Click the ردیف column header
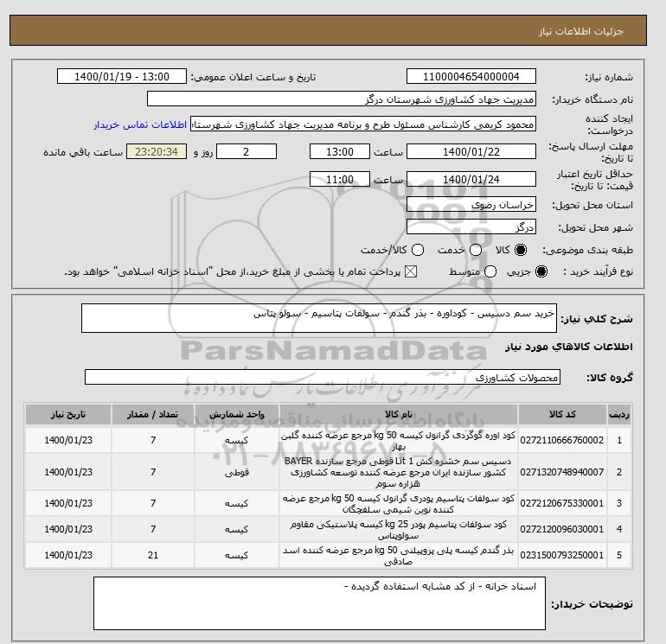 pyautogui.click(x=619, y=414)
